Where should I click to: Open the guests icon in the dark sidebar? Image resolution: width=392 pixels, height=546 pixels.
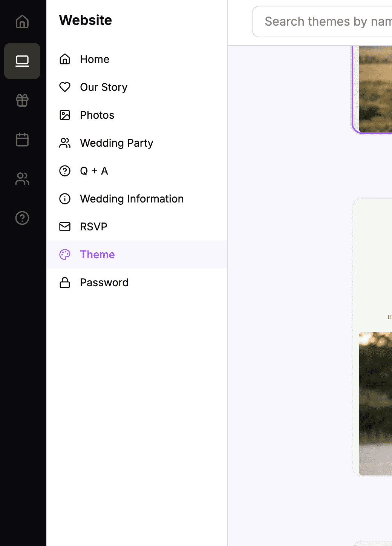coord(22,179)
